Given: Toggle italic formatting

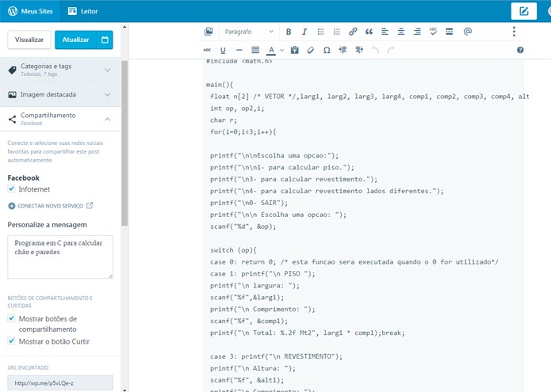Looking at the screenshot, I should click(304, 32).
